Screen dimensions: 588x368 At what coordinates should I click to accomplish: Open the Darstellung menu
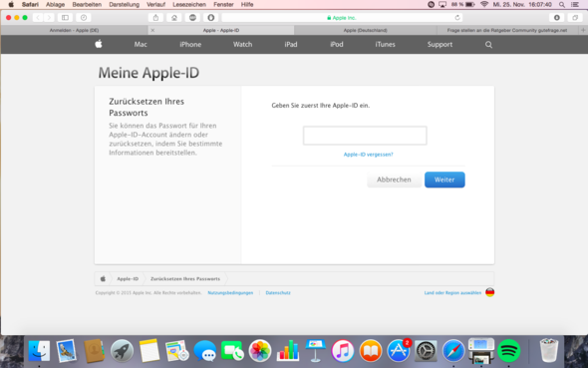[x=124, y=5]
